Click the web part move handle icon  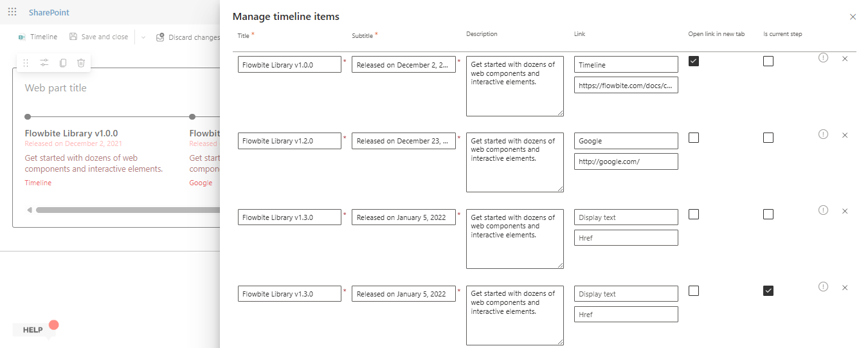[26, 63]
